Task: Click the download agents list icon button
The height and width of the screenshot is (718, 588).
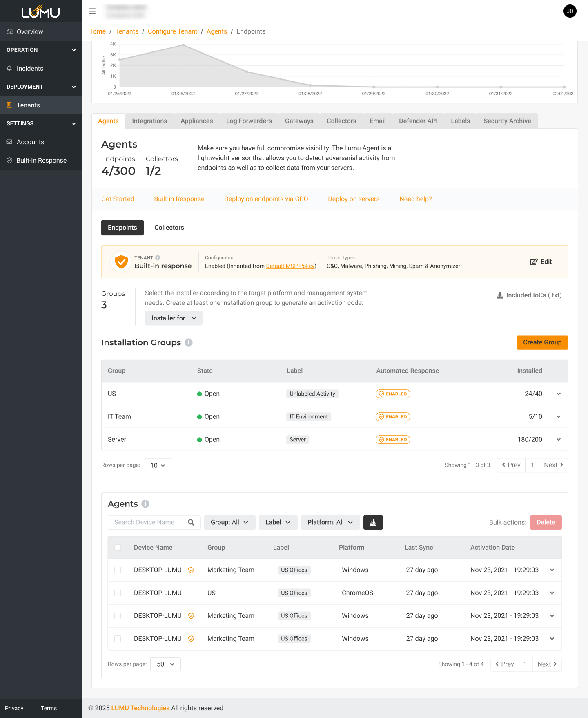Action: 373,522
